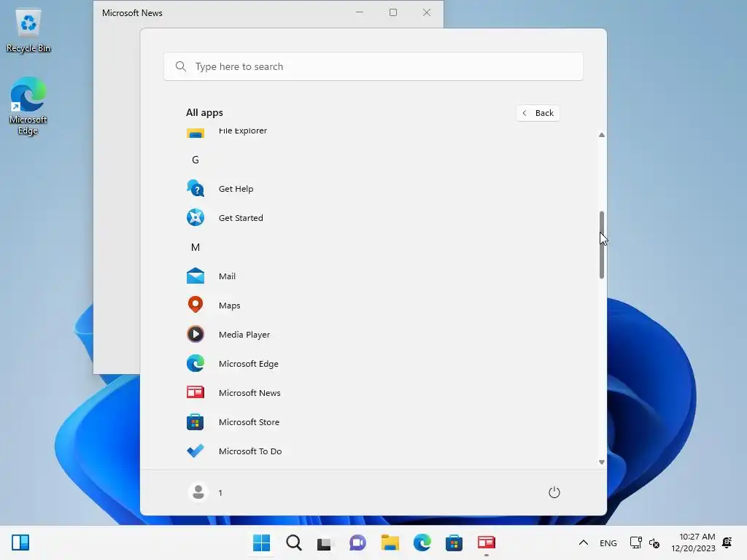The height and width of the screenshot is (560, 747).
Task: Click the 'Microsoft To Do' label
Action: 250,451
